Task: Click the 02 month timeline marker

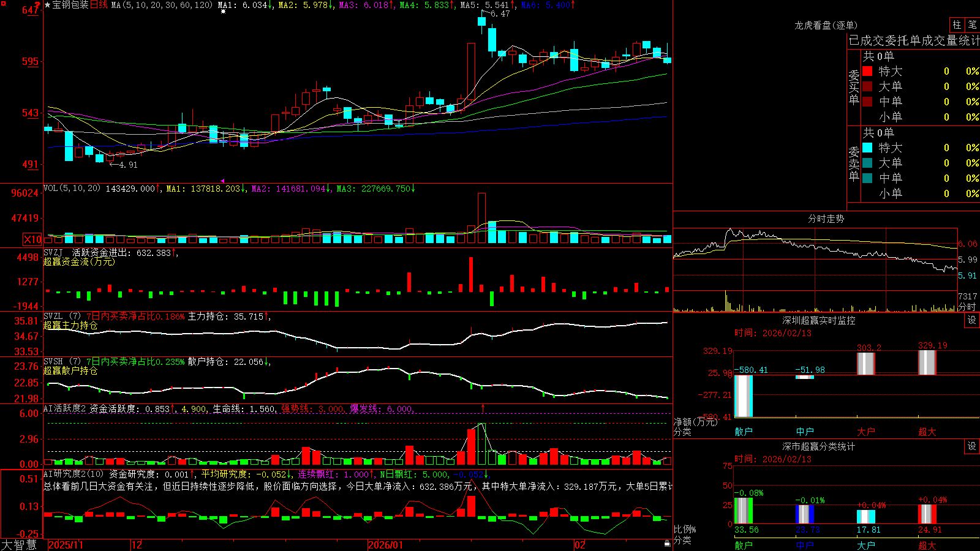Action: pos(580,545)
